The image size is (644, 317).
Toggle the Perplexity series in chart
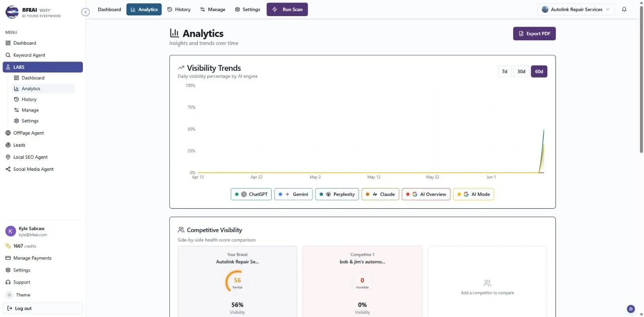[x=337, y=194]
